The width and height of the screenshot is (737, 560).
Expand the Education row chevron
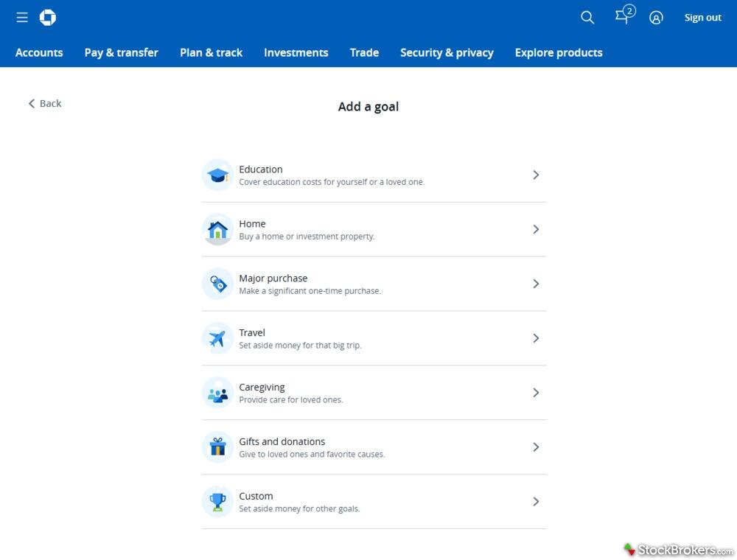(536, 175)
